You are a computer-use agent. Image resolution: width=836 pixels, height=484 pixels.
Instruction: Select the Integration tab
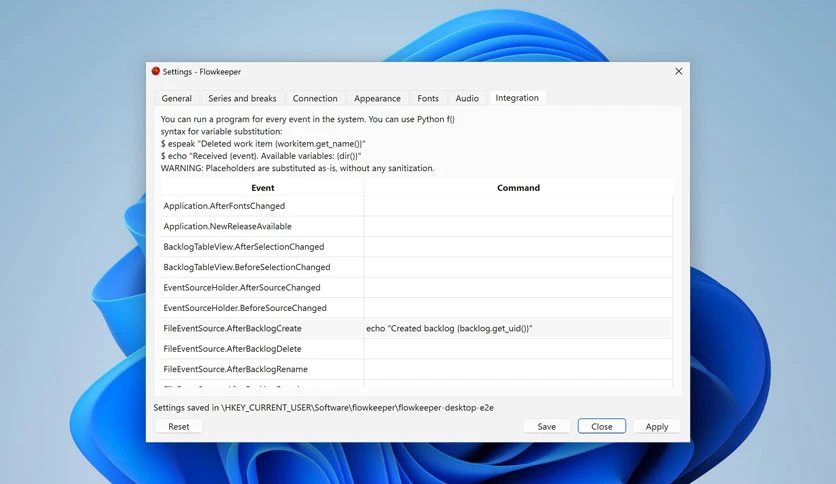pyautogui.click(x=517, y=98)
